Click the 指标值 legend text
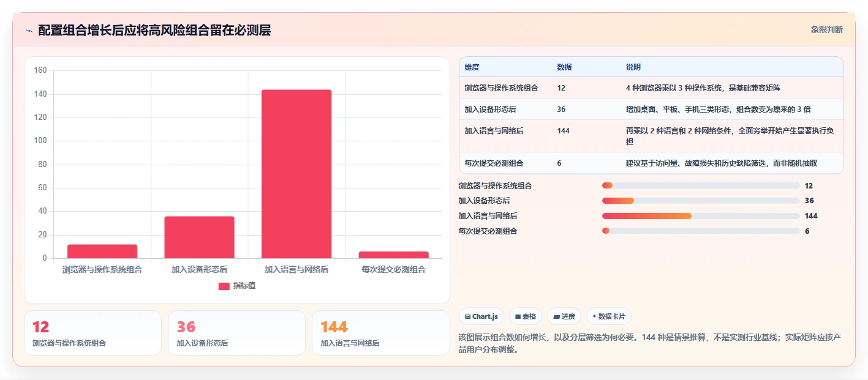The image size is (868, 380). point(244,286)
